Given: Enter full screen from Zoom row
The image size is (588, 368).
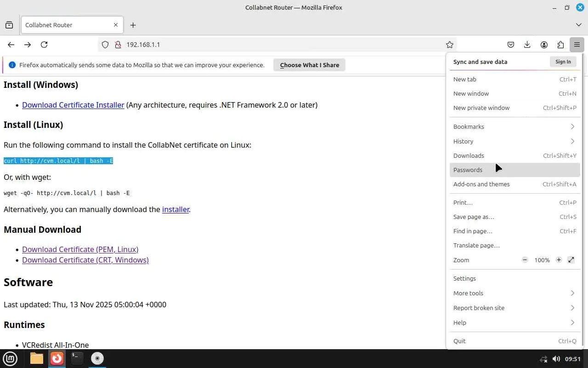Looking at the screenshot, I should coord(571,260).
